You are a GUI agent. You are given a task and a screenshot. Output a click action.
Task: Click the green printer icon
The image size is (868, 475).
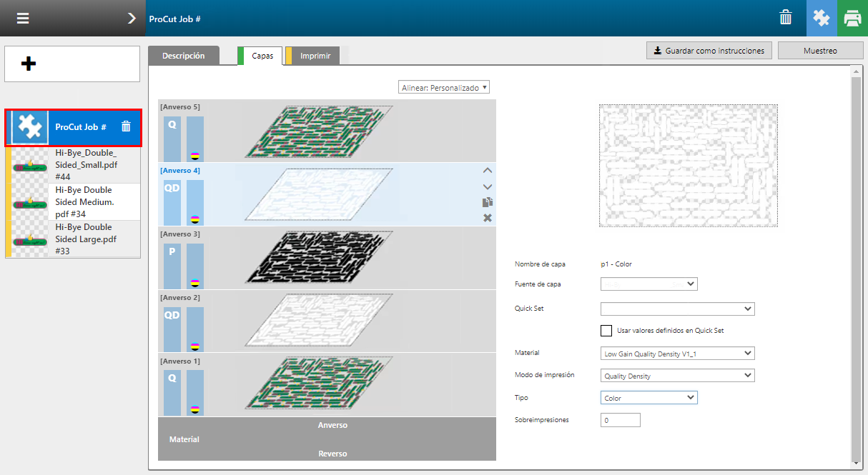852,19
